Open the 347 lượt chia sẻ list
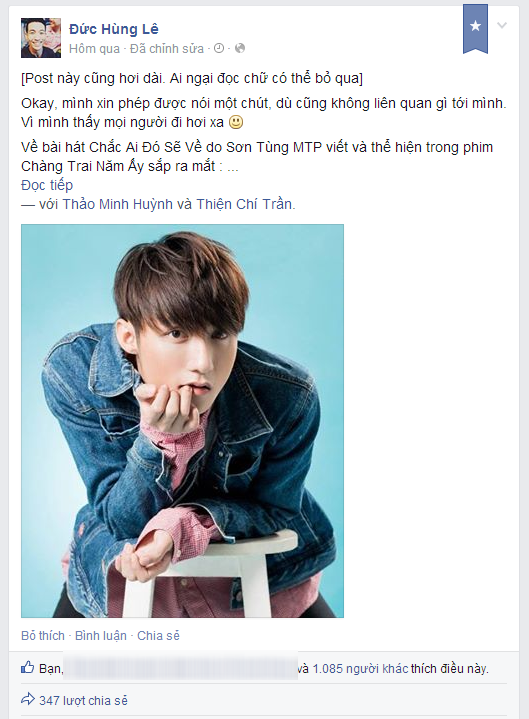 coord(83,701)
